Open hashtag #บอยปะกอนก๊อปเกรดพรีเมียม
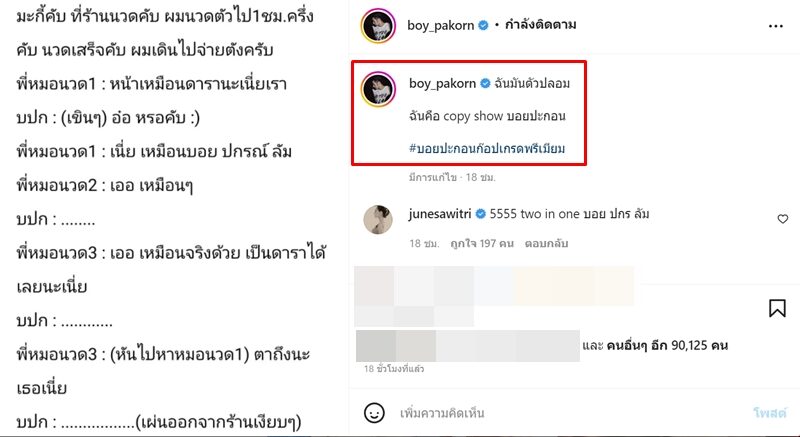 pos(487,148)
